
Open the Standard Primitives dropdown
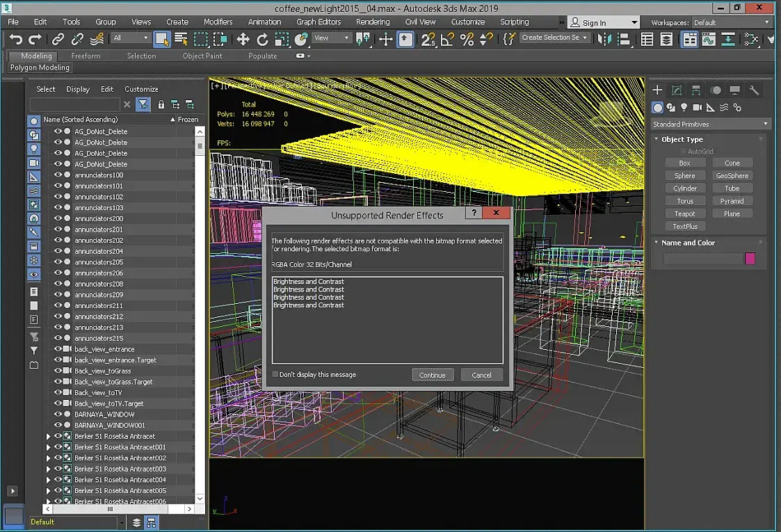(x=711, y=124)
